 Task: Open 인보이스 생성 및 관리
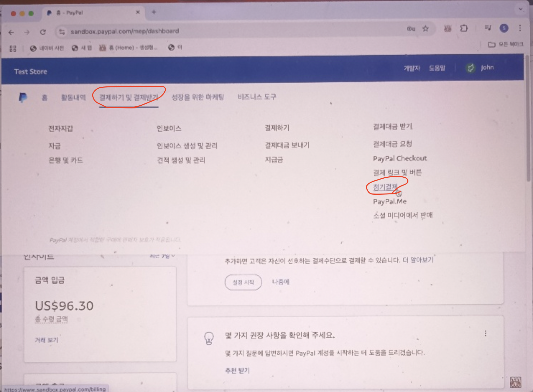click(187, 146)
